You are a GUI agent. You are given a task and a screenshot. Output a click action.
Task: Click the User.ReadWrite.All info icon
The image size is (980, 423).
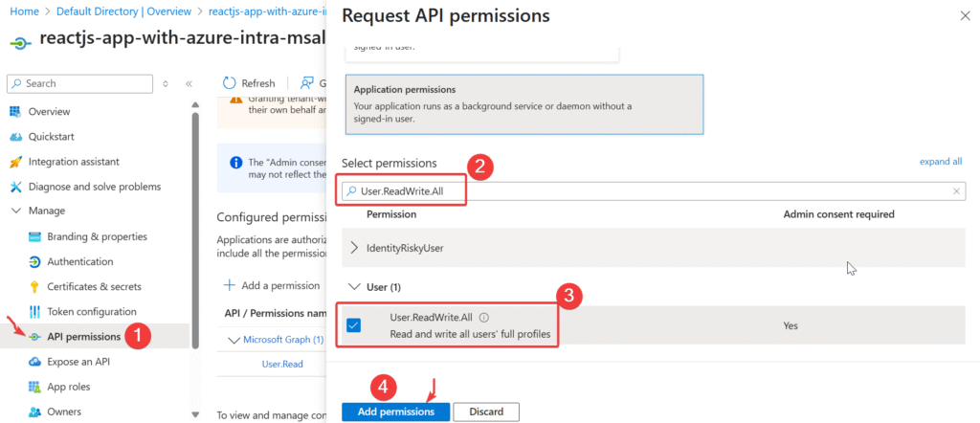click(x=484, y=318)
